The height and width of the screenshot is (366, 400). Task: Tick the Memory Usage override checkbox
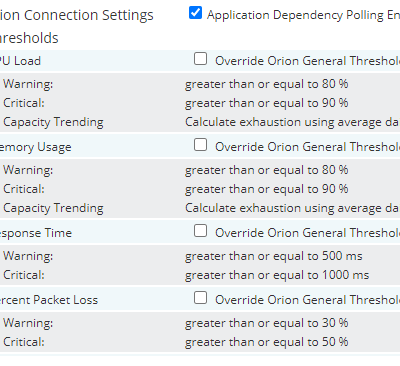pyautogui.click(x=200, y=145)
